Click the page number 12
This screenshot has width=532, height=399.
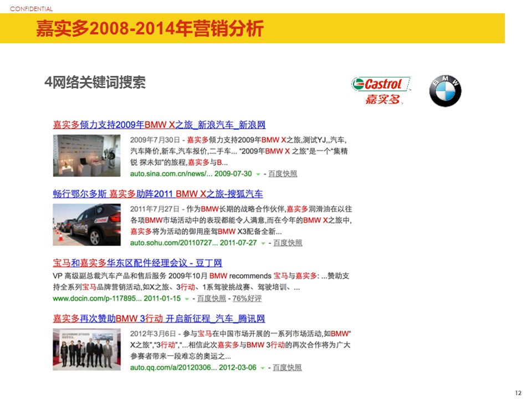[518, 393]
